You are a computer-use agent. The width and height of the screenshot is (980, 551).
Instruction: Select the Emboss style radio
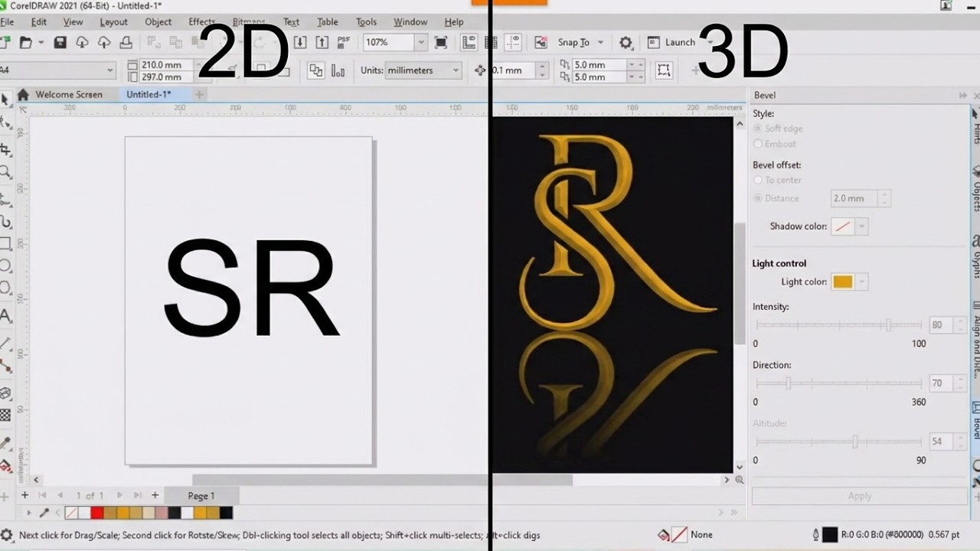(x=758, y=144)
